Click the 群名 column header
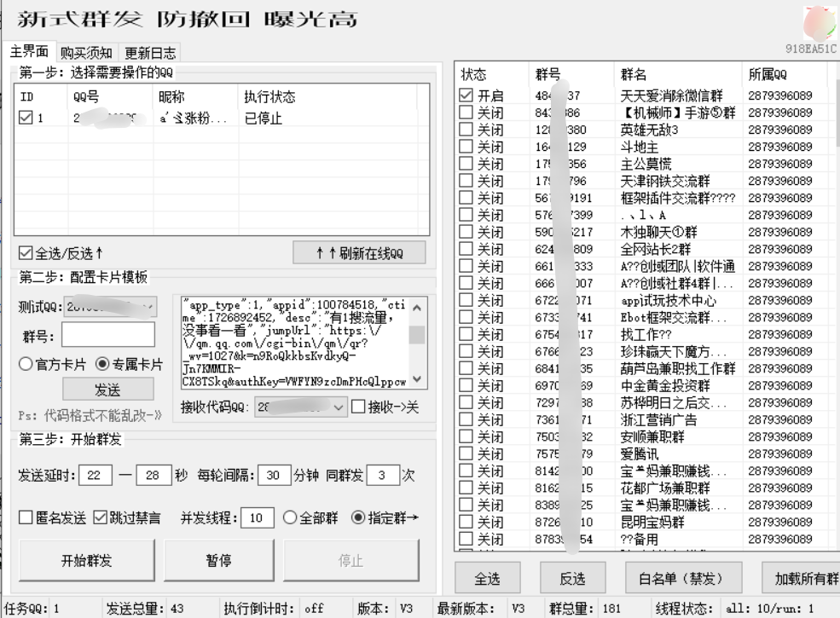Viewport: 840px width, 618px height. tap(633, 74)
